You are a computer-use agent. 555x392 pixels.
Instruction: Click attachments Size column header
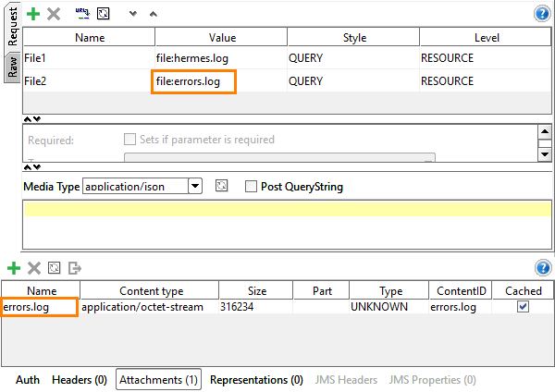(256, 290)
